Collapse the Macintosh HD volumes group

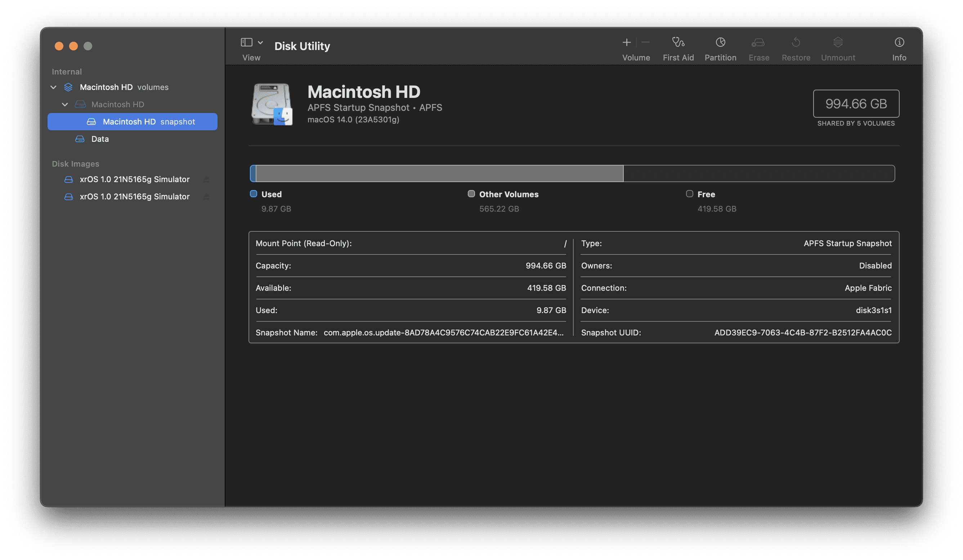click(53, 87)
